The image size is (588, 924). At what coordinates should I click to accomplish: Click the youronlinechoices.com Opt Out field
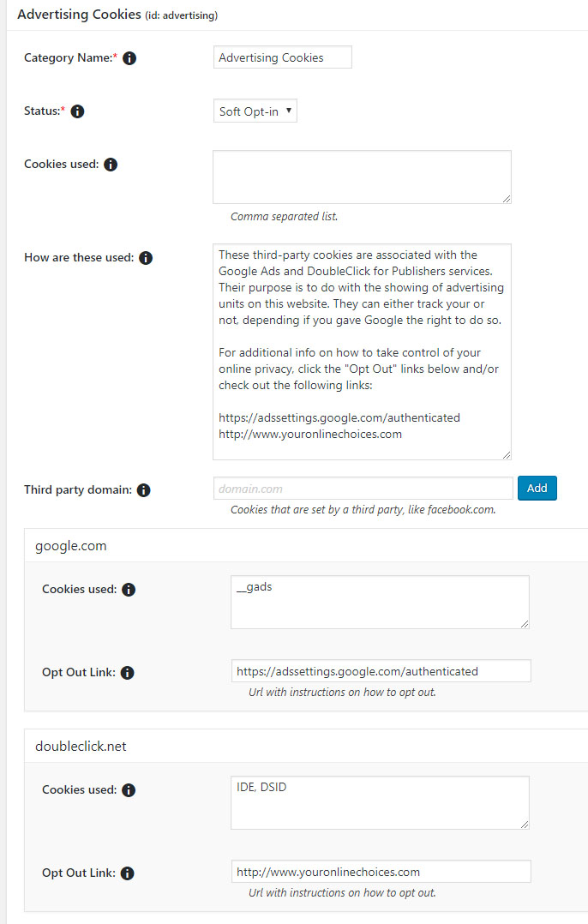click(381, 872)
